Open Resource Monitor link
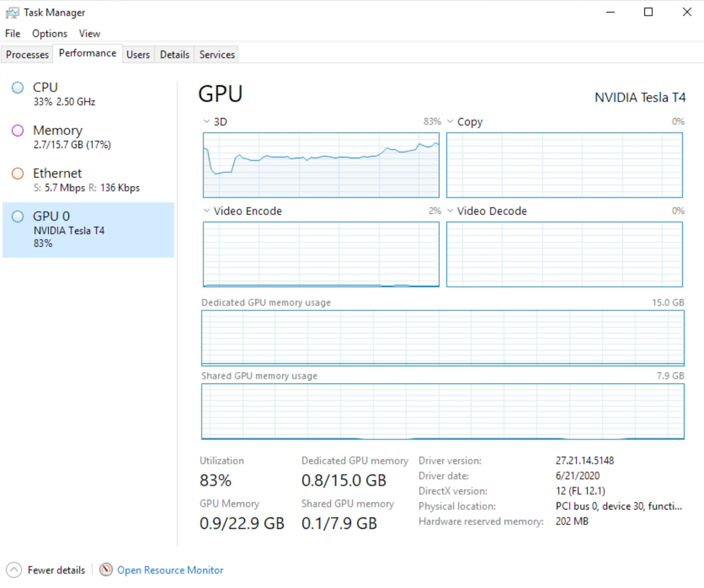 170,570
